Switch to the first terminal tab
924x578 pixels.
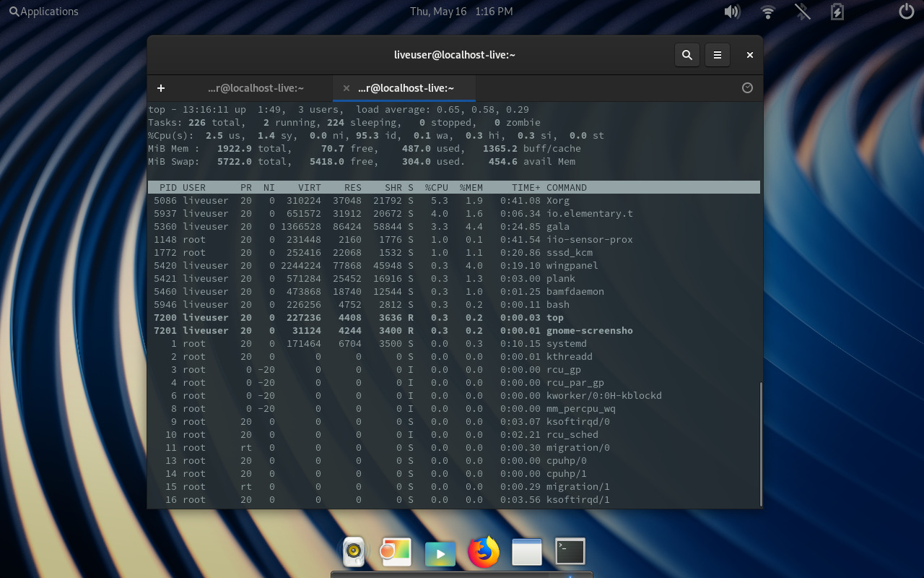(256, 87)
